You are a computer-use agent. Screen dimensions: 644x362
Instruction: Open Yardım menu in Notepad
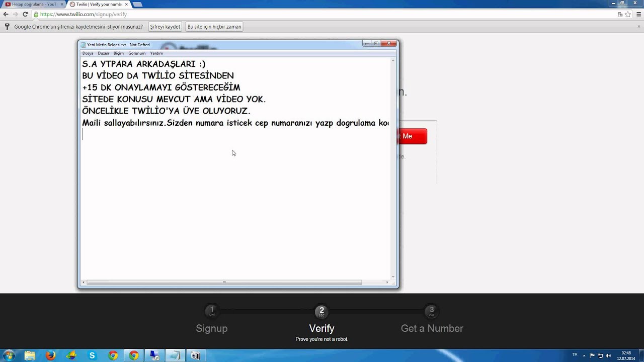point(156,53)
